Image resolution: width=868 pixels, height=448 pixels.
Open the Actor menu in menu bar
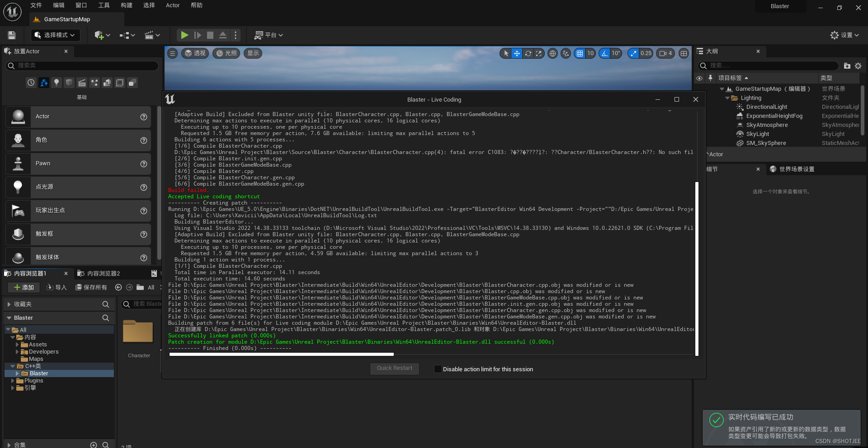coord(173,5)
